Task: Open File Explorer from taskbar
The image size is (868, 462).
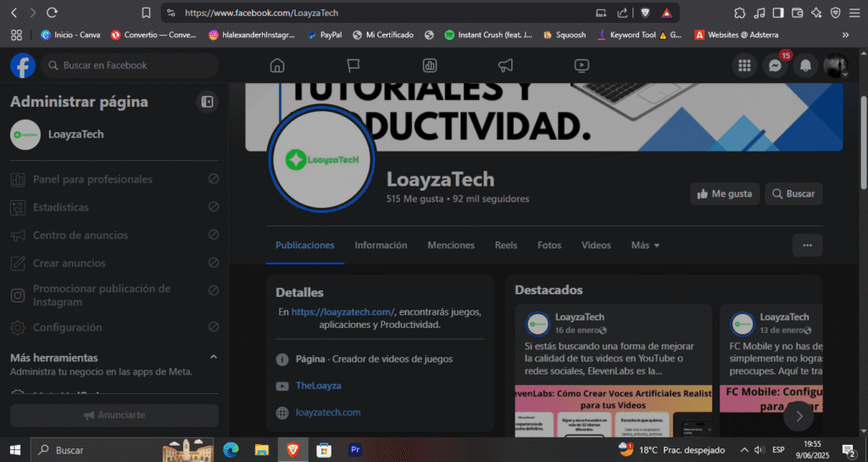Action: coord(261,450)
